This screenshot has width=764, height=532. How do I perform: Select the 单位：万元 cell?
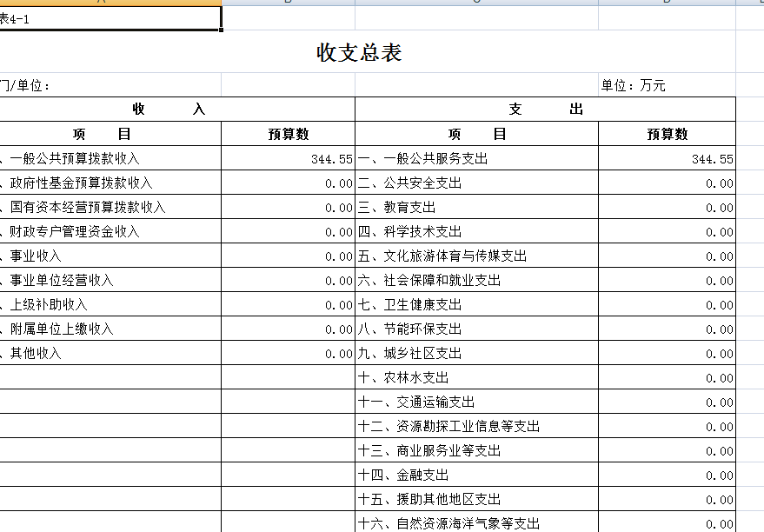(667, 85)
